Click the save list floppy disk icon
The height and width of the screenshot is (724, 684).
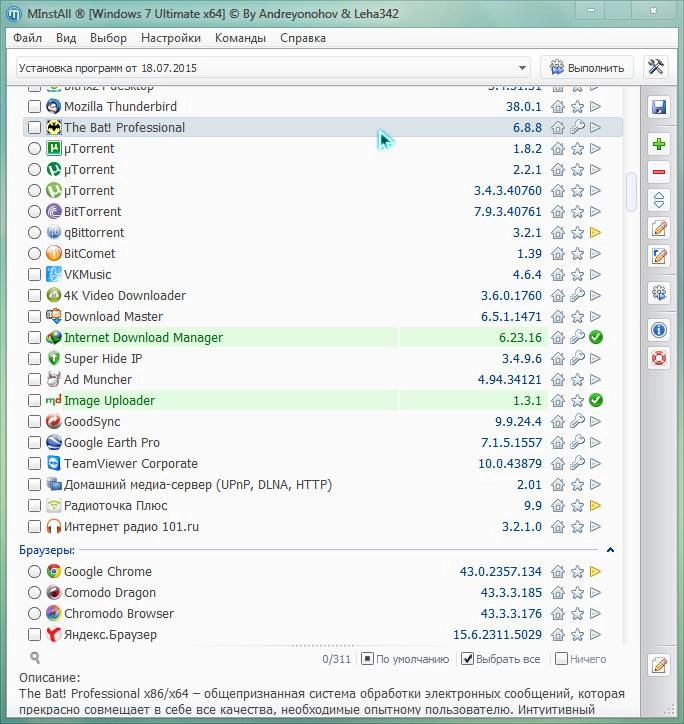(x=659, y=107)
